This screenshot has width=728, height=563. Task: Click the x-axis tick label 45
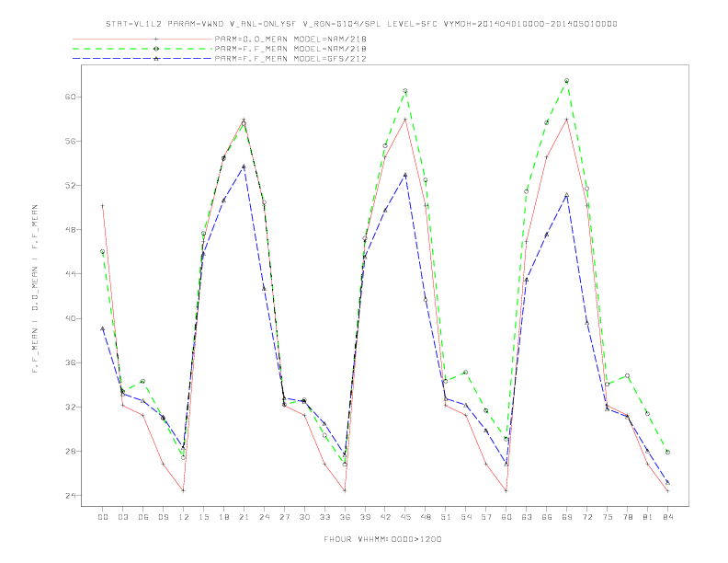405,517
